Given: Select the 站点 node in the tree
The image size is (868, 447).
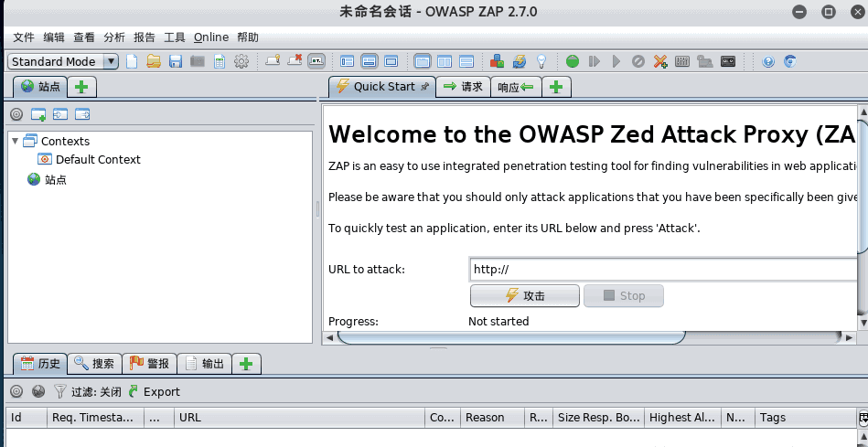Looking at the screenshot, I should (47, 180).
